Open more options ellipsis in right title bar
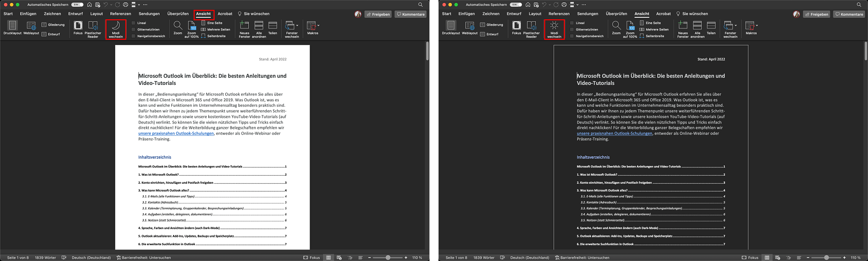The width and height of the screenshot is (868, 261). tap(583, 4)
